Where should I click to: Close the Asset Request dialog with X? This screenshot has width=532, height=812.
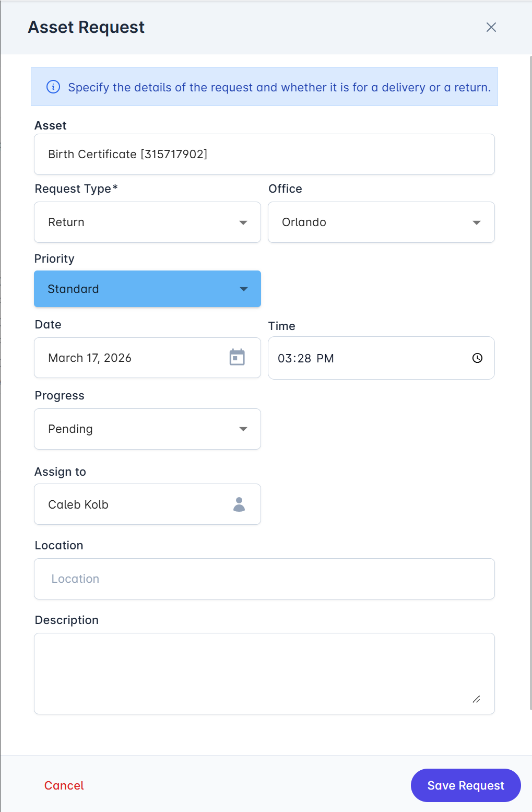point(491,27)
